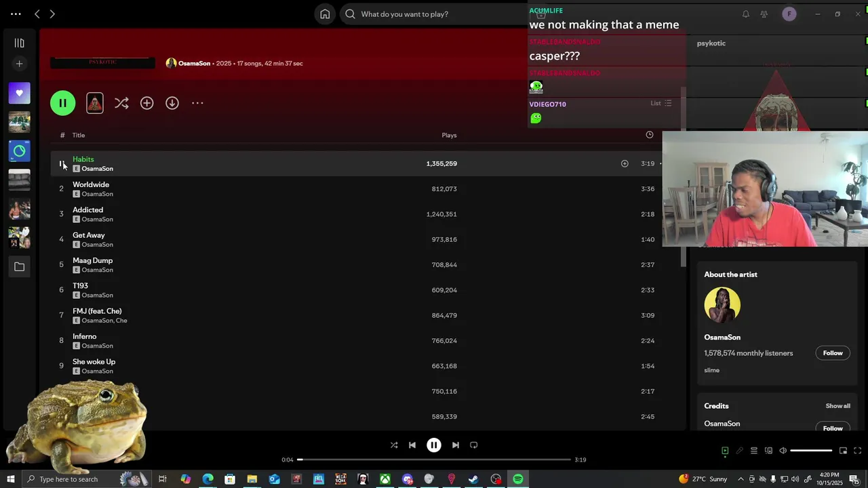Open the Windows Start menu
This screenshot has width=868, height=488.
click(10, 479)
